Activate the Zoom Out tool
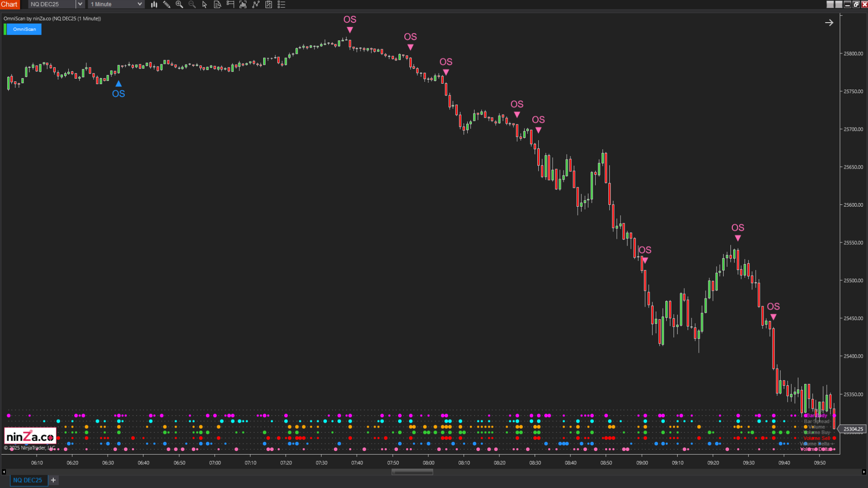The height and width of the screenshot is (488, 868). pos(192,5)
